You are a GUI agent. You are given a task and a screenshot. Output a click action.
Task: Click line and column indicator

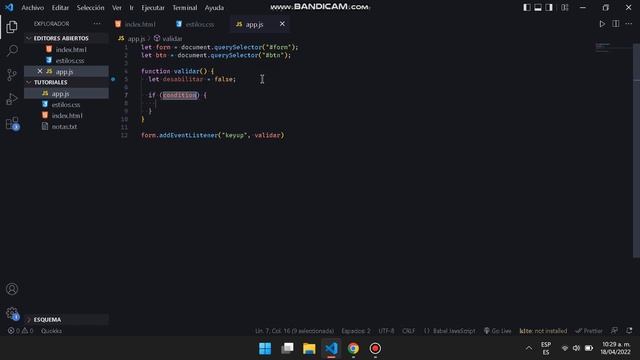click(x=294, y=331)
